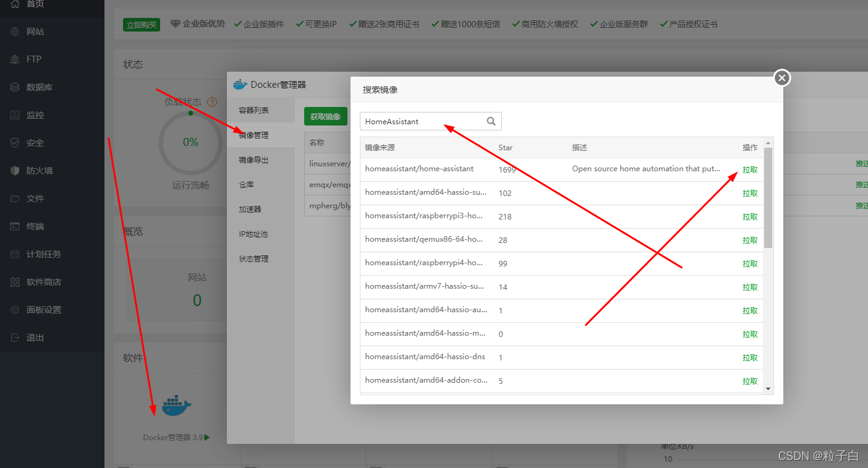
Task: Switch to IP地址池 tab in Docker manager
Action: click(x=261, y=234)
